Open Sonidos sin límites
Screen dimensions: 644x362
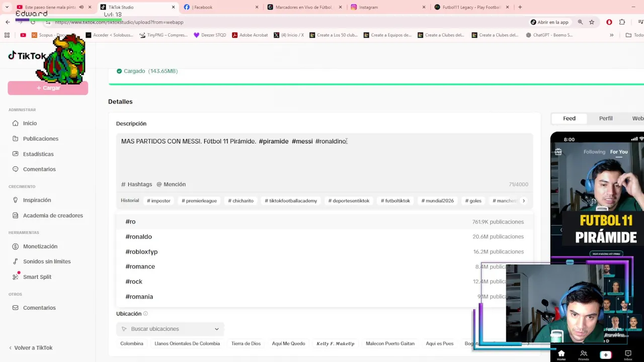[x=47, y=261]
